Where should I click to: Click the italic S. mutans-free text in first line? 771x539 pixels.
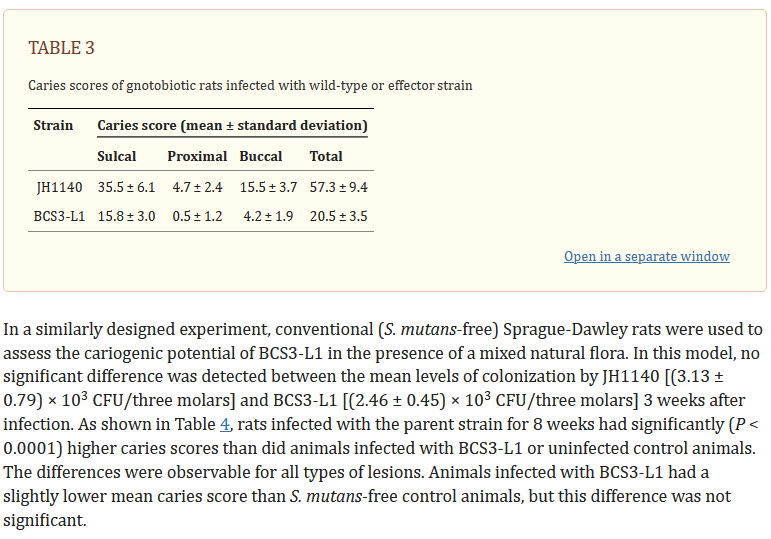pyautogui.click(x=438, y=329)
